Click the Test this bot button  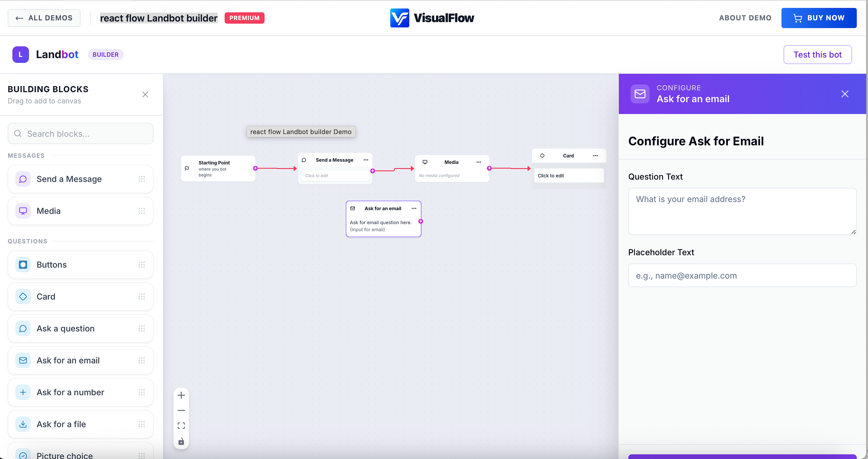coord(818,55)
